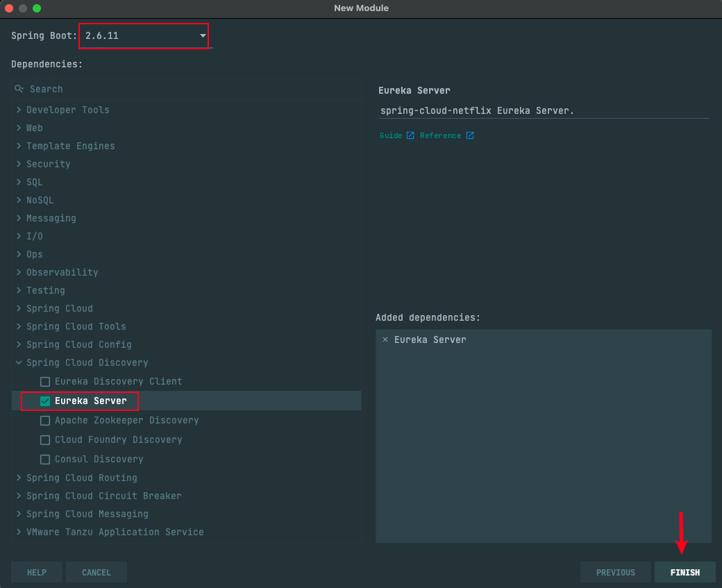Check the Apache Zookeeper Discovery checkbox
This screenshot has height=588, width=722.
click(x=45, y=421)
